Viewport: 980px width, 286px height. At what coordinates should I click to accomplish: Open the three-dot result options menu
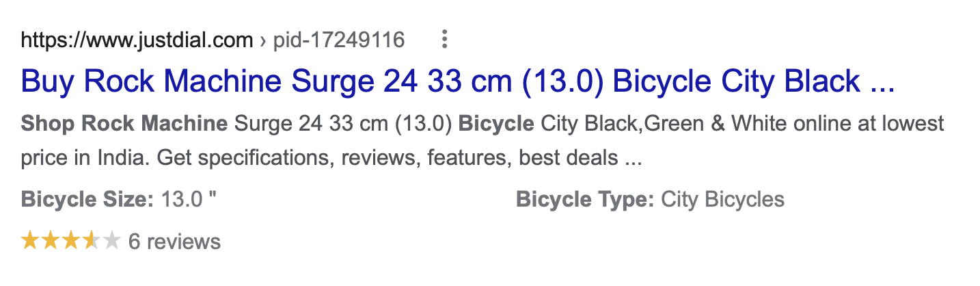(444, 40)
